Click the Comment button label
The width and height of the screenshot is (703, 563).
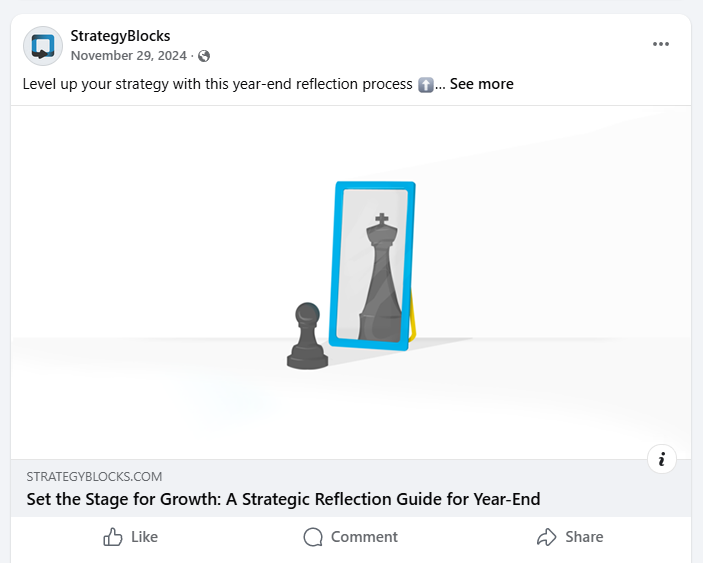point(364,537)
